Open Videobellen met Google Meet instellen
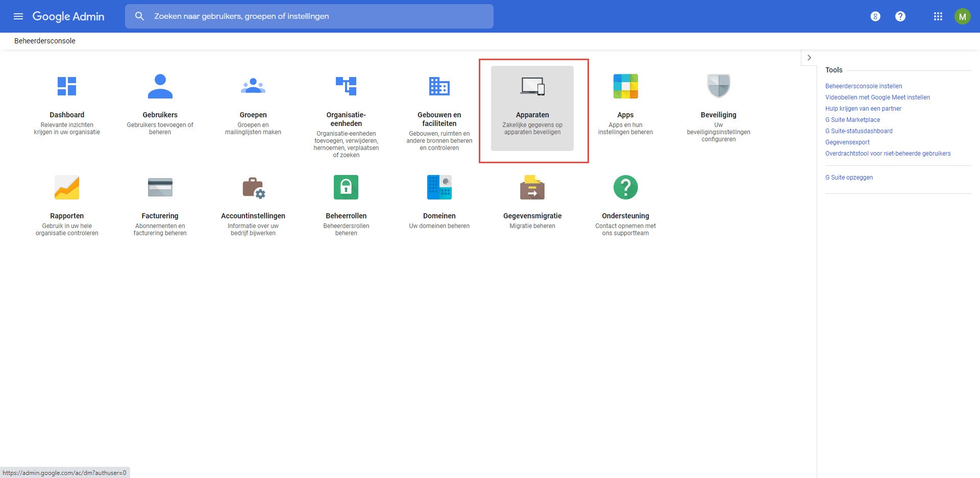 tap(877, 97)
